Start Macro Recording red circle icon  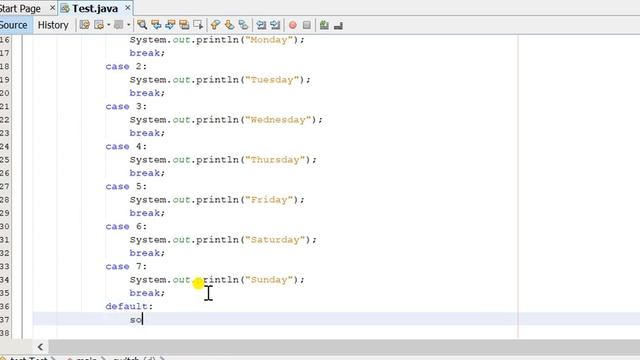click(293, 25)
